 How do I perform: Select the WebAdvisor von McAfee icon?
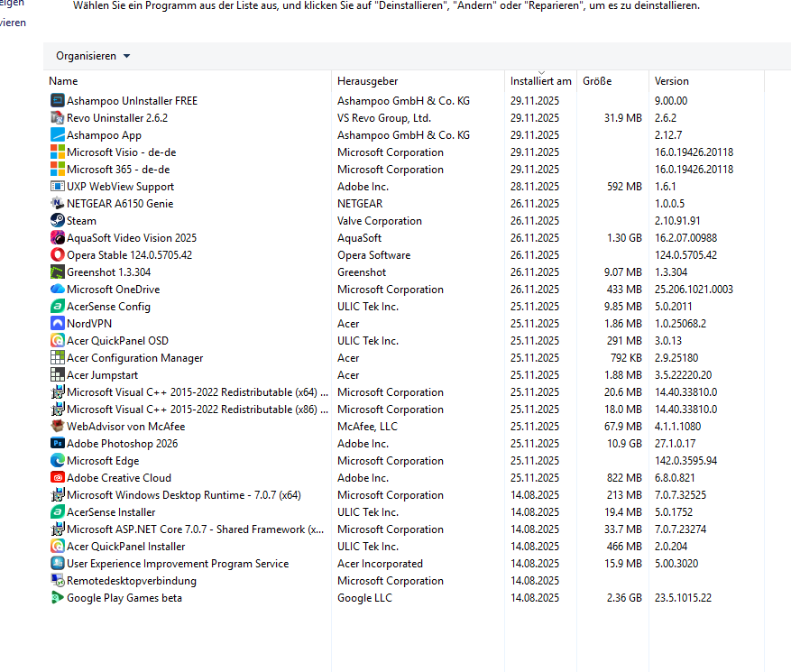tap(58, 427)
